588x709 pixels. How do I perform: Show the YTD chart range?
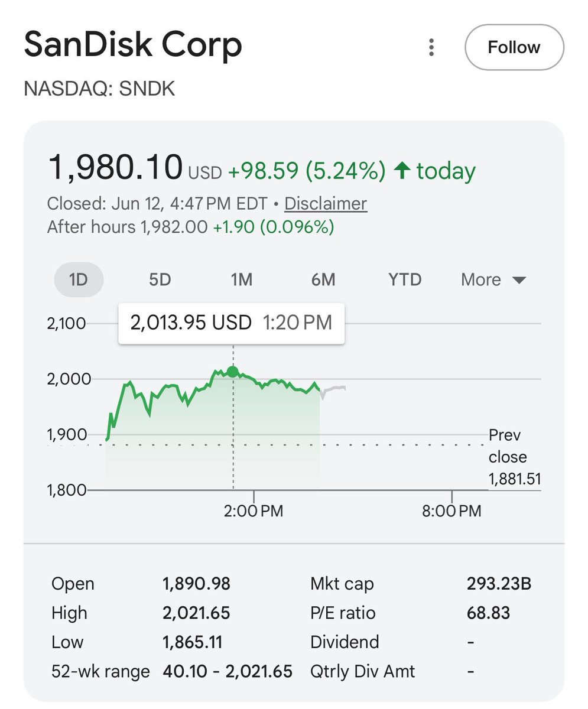(405, 279)
